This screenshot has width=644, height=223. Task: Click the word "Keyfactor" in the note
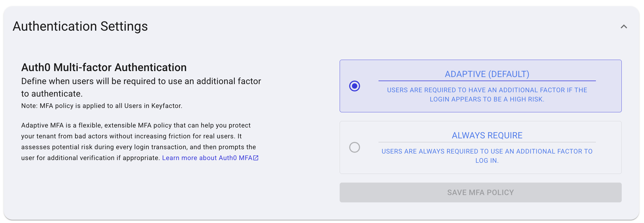[x=166, y=106]
